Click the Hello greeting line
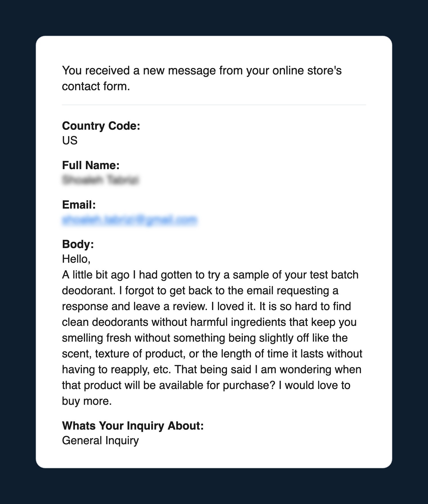The height and width of the screenshot is (504, 428). coord(76,259)
